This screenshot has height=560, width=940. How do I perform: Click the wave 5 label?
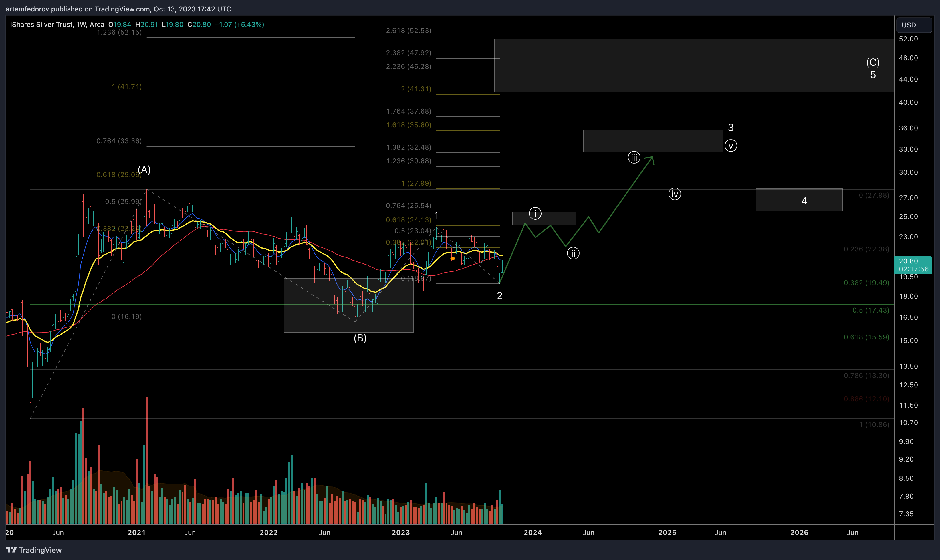[x=873, y=75]
